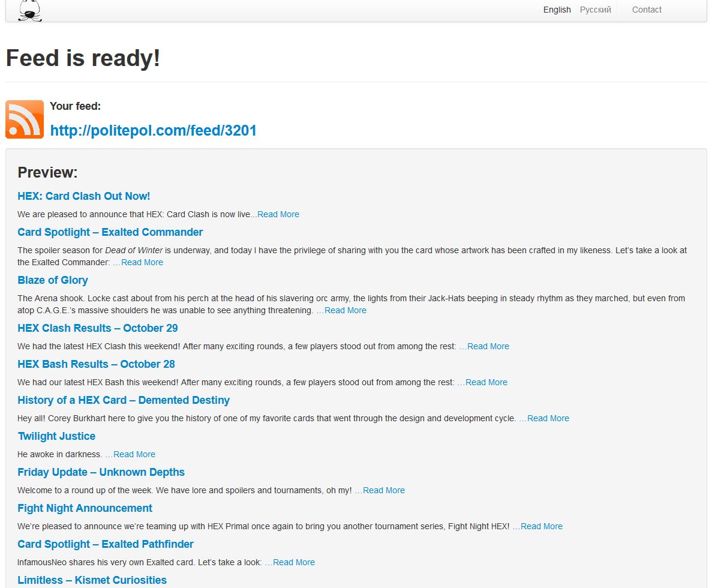This screenshot has width=715, height=588.
Task: Click the 'Preview:' heading
Action: click(47, 172)
